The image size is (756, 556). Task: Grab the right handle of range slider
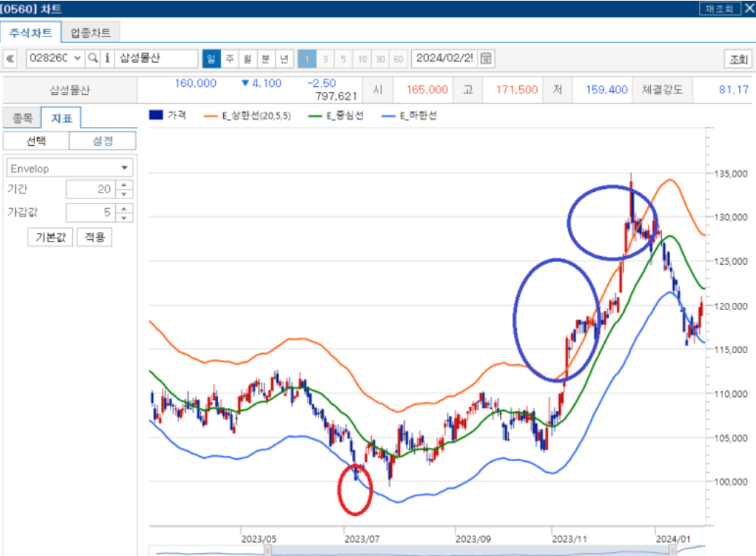[672, 549]
